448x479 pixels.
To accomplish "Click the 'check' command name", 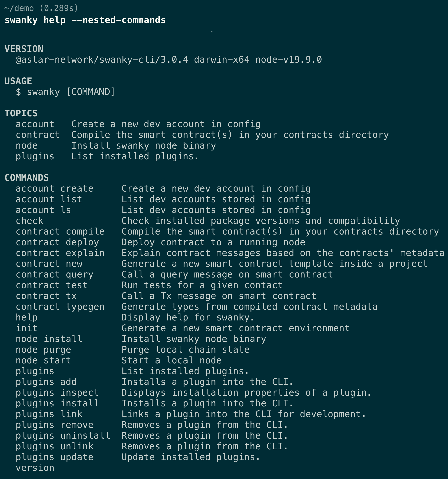I will tap(29, 221).
